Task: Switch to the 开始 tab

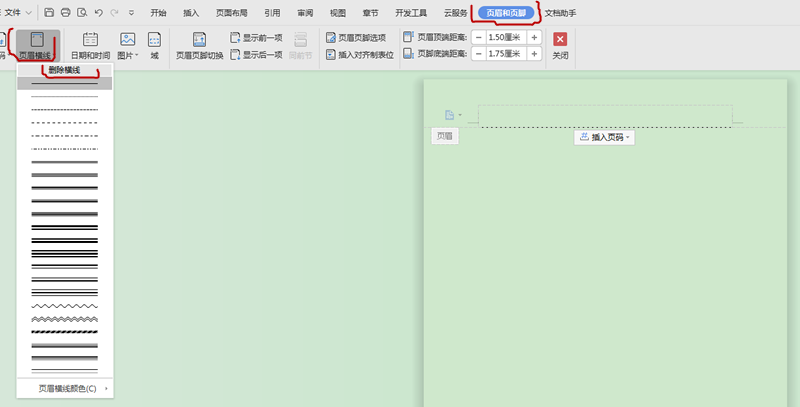Action: point(158,13)
